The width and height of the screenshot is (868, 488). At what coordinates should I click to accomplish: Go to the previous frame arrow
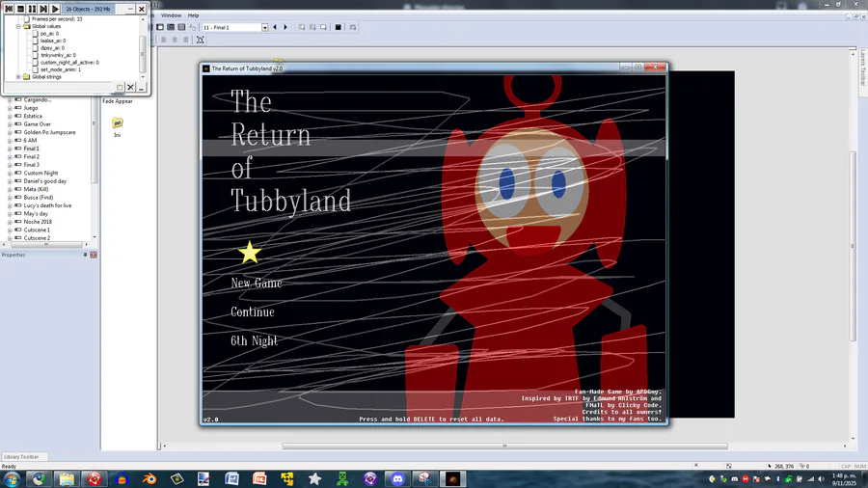click(275, 27)
